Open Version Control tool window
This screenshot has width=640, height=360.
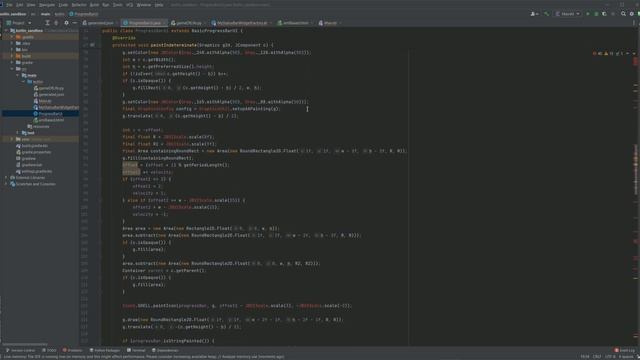click(x=20, y=350)
